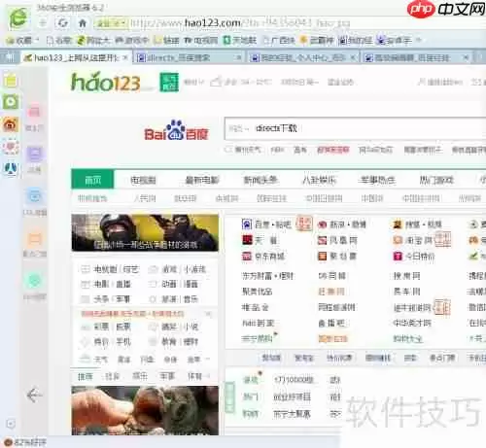This screenshot has width=486, height=448.
Task: Click the orange app icon in second sidebar column
Action: coord(34,239)
